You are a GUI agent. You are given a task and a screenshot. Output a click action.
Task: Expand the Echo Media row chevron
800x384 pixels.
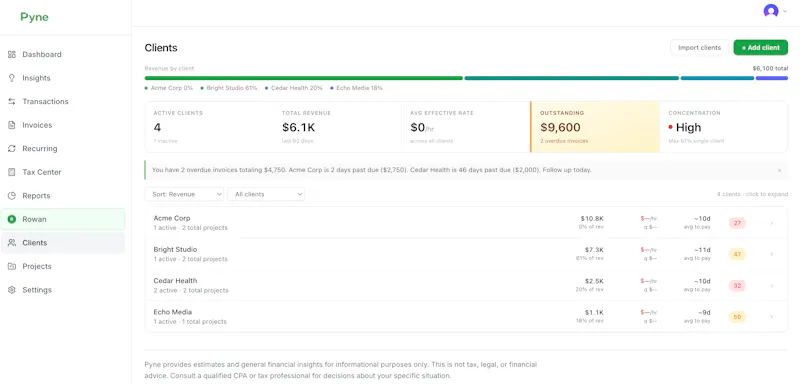771,317
